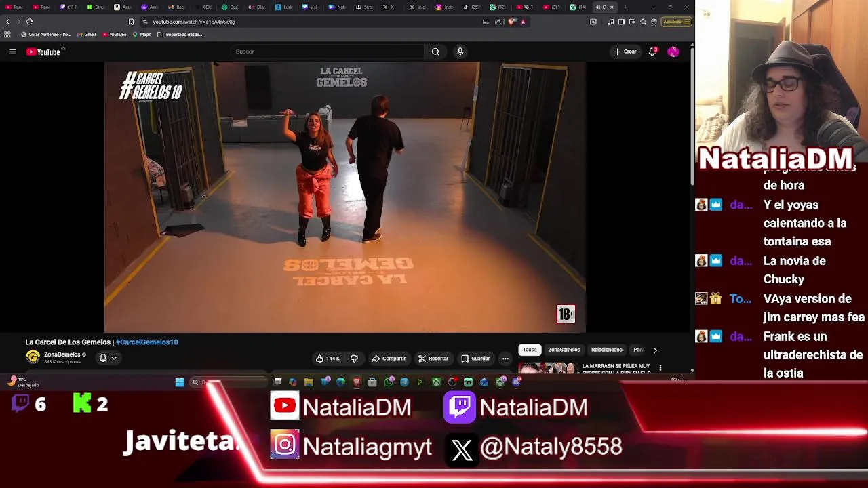
Task: Switch to the Instagram browser tab
Action: pyautogui.click(x=444, y=7)
